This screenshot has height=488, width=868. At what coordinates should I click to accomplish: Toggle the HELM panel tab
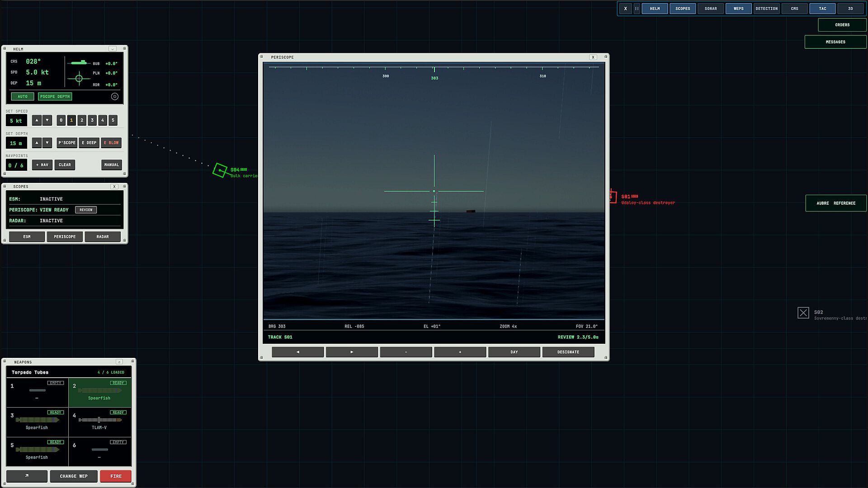tap(655, 9)
